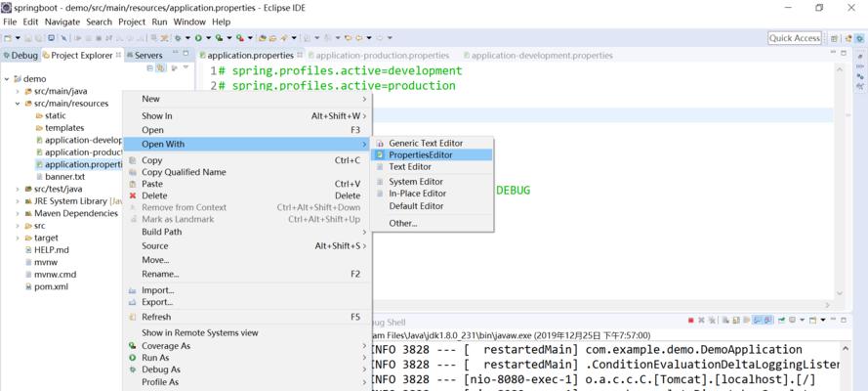Toggle Scroll Lock in console toolbar
Screen dimensions: 868x391
736,320
